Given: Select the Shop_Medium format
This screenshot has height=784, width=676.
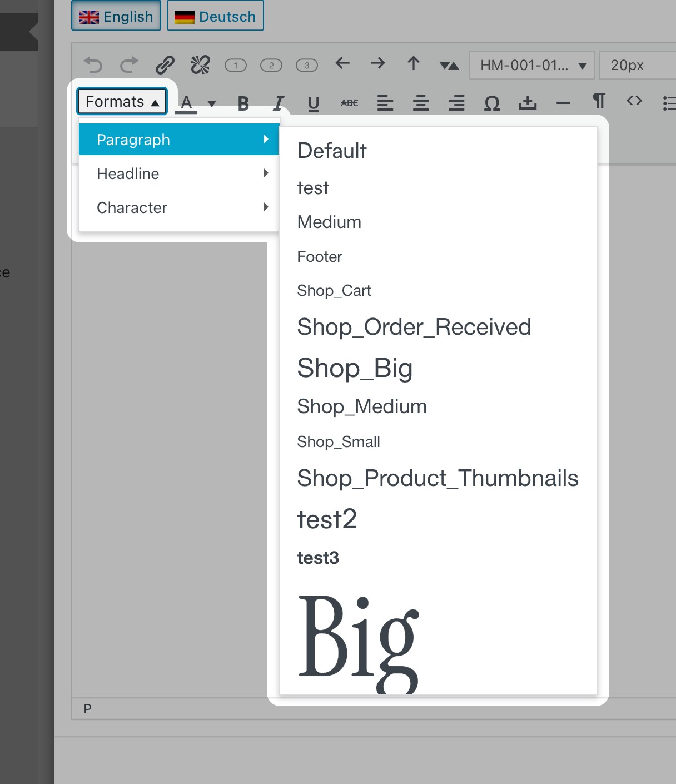Looking at the screenshot, I should (438, 406).
